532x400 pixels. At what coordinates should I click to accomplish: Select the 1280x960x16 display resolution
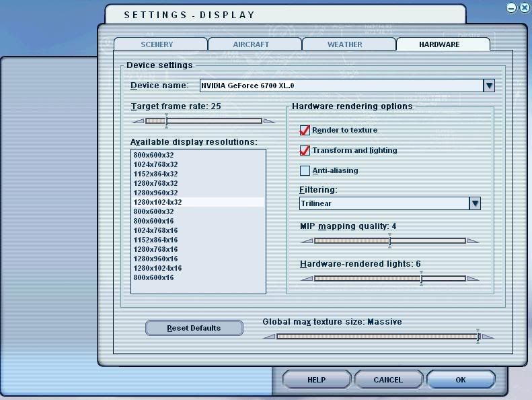[198, 259]
